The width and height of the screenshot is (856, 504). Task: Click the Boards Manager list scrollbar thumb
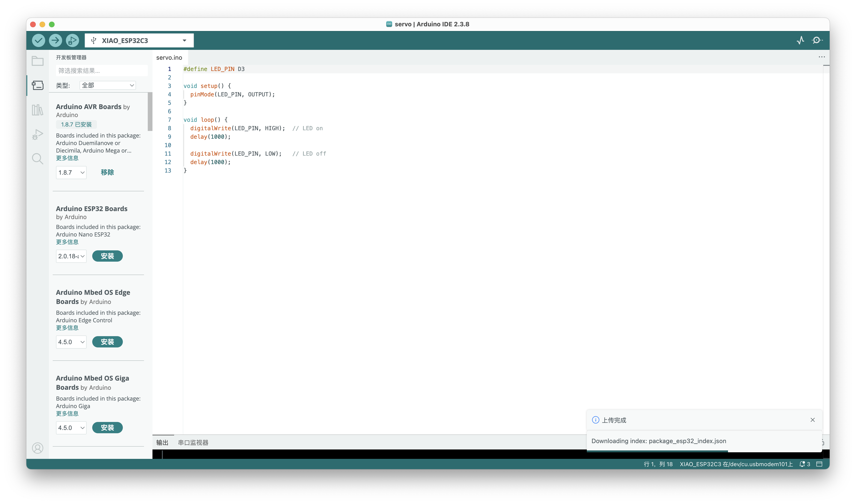(150, 111)
